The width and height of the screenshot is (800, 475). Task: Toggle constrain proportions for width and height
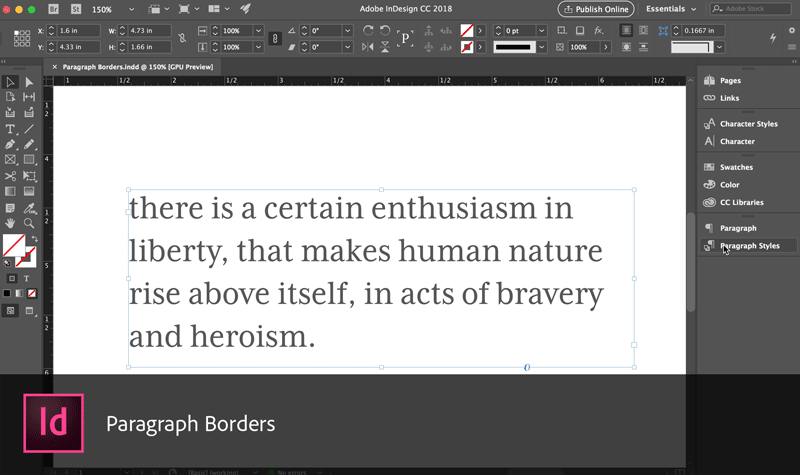click(181, 39)
